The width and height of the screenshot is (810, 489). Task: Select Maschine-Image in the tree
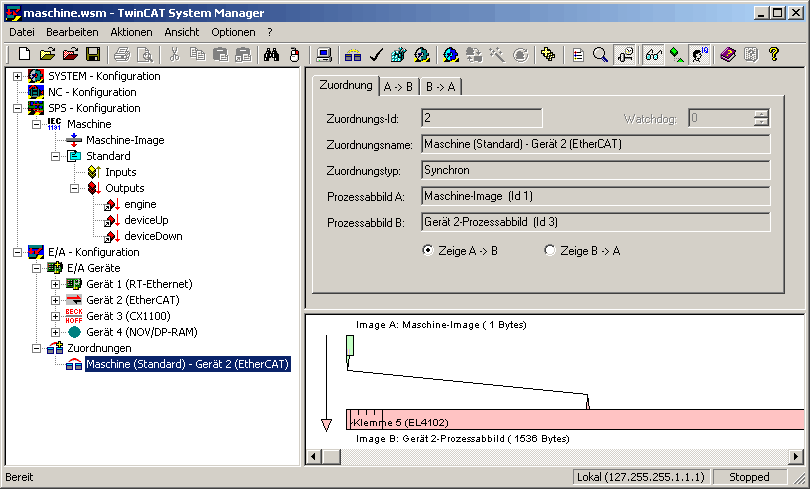pyautogui.click(x=125, y=140)
